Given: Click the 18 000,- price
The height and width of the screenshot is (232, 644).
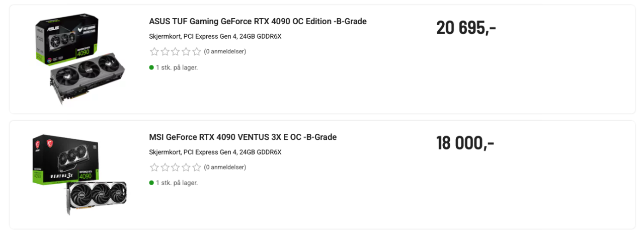Looking at the screenshot, I should (x=465, y=143).
